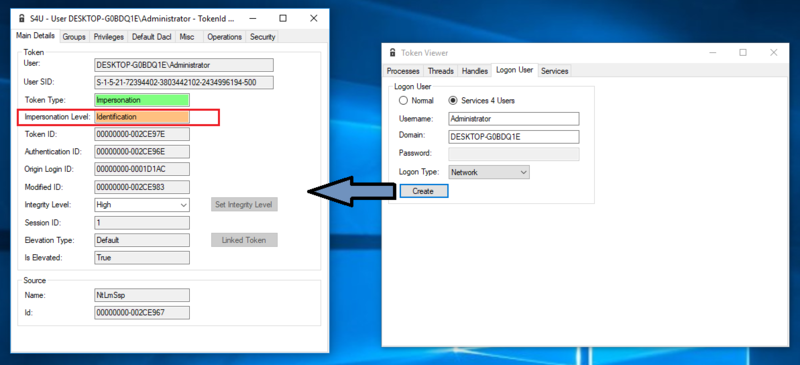Click the lock icon in S4U window title
The height and width of the screenshot is (365, 800).
coord(21,18)
